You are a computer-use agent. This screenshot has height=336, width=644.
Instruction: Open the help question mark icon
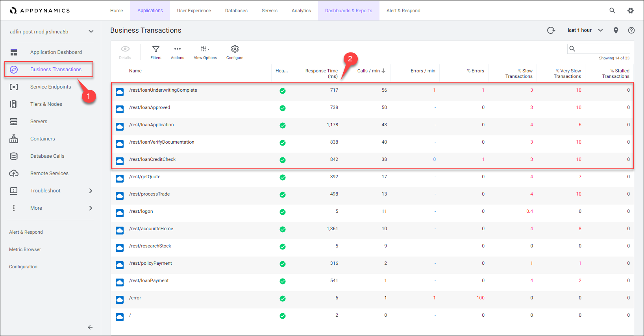coord(631,30)
